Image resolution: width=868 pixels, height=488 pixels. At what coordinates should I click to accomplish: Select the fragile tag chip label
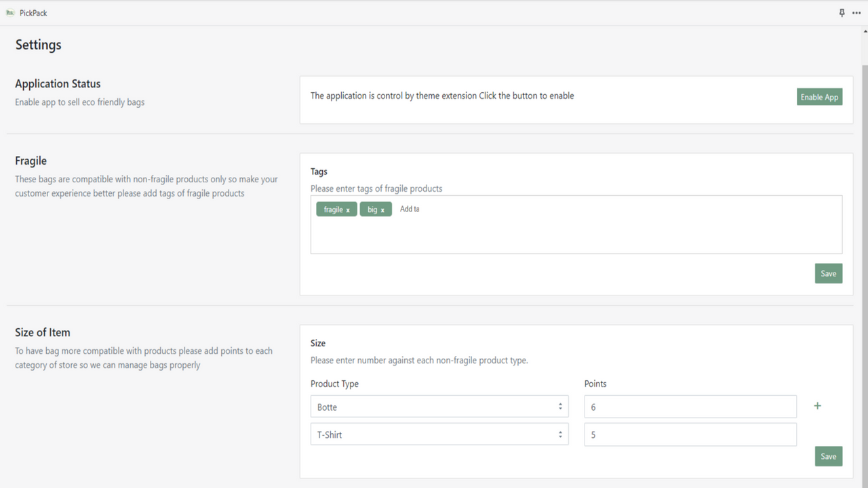(333, 209)
